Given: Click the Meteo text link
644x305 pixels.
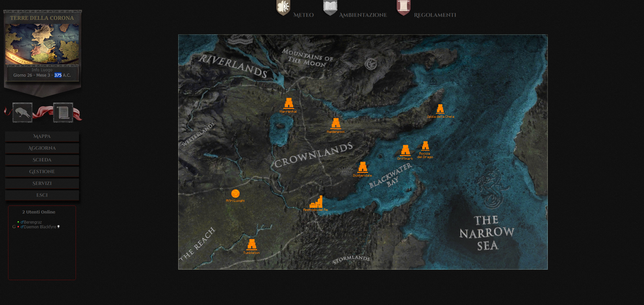Looking at the screenshot, I should tap(304, 15).
